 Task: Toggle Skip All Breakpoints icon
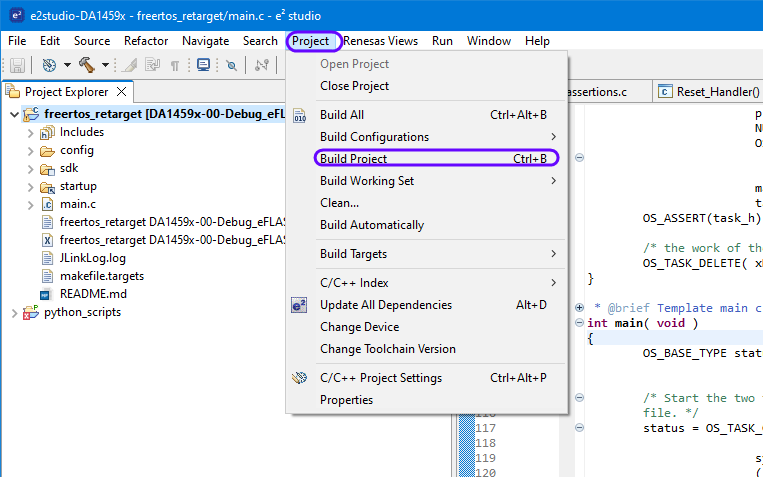pyautogui.click(x=232, y=65)
